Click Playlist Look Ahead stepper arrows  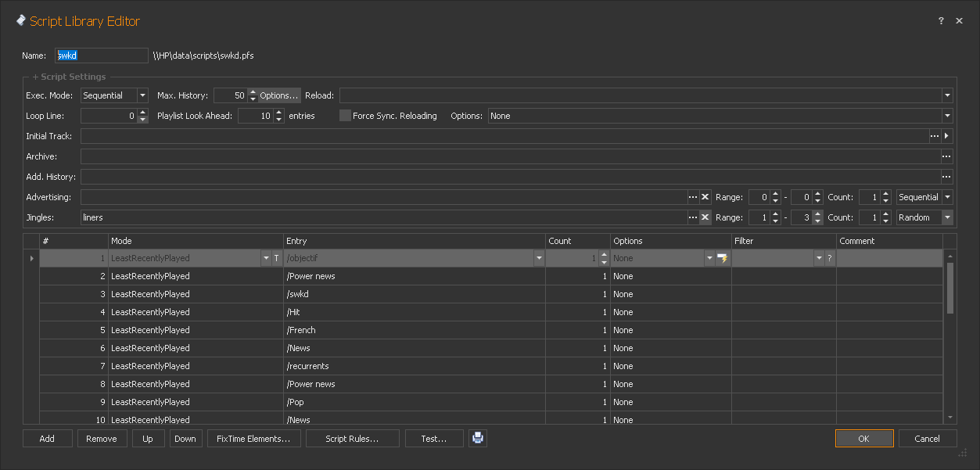click(x=278, y=116)
